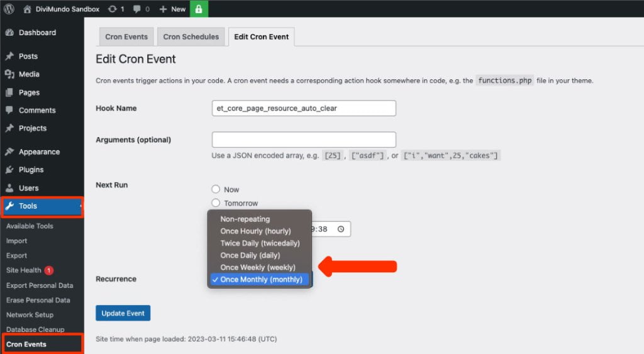Viewport: 644px width, 354px height.
Task: Open Export Personal Data link
Action: (40, 285)
